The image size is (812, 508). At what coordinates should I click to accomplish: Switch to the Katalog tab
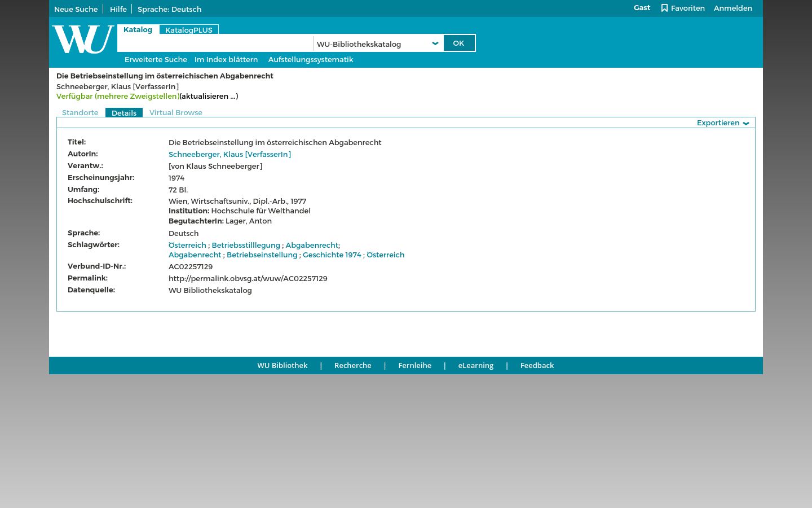(138, 29)
